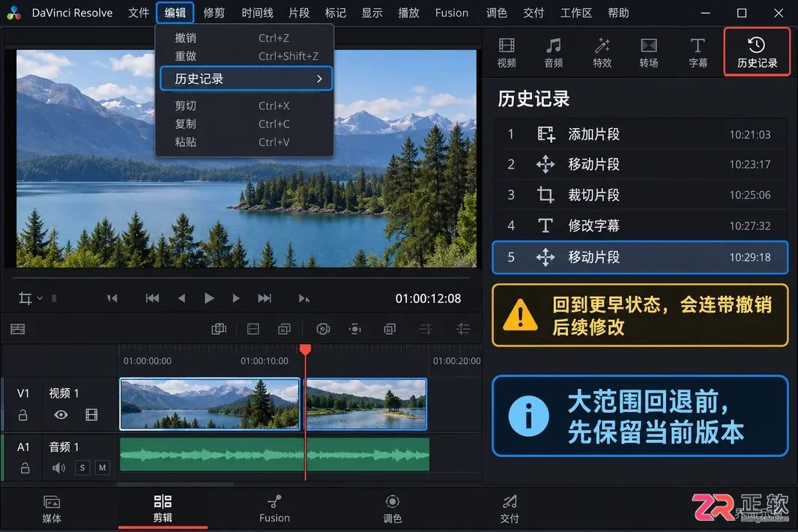Open the 播放 menu
Screen dimensions: 798x532
click(408, 13)
